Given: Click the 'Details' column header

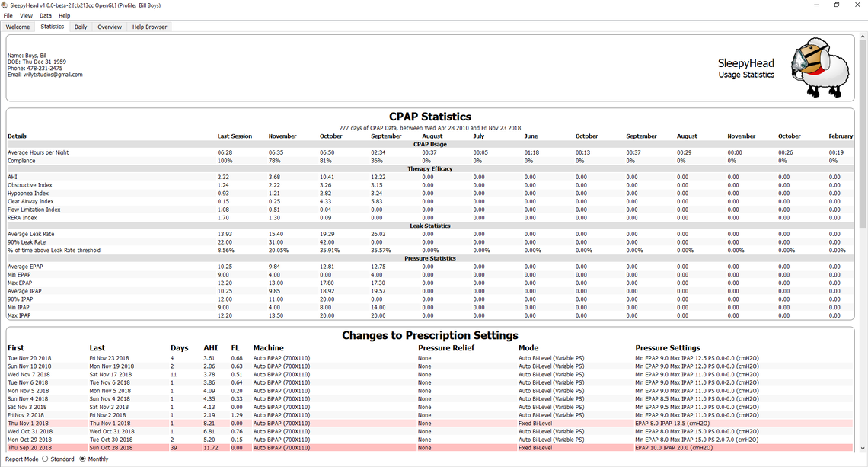Looking at the screenshot, I should (18, 136).
